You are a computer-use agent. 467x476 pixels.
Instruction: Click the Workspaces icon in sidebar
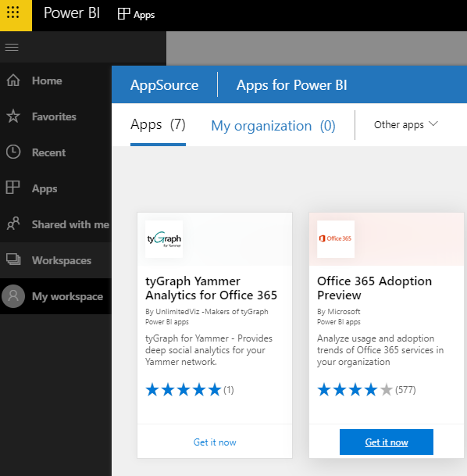pos(13,259)
